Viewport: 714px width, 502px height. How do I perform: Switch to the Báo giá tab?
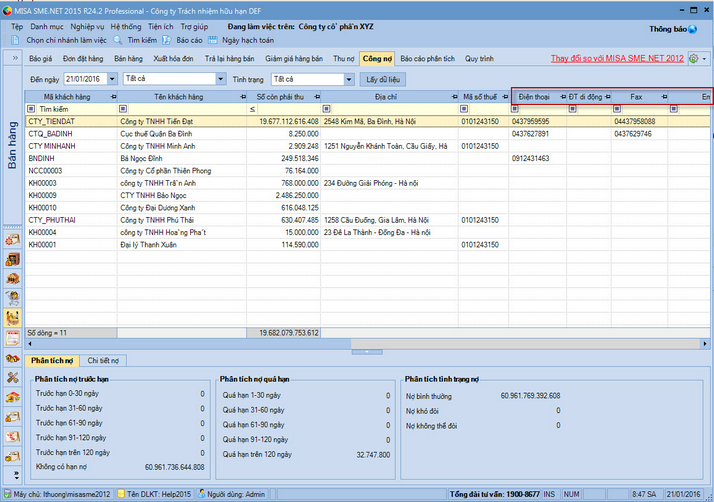tap(41, 58)
